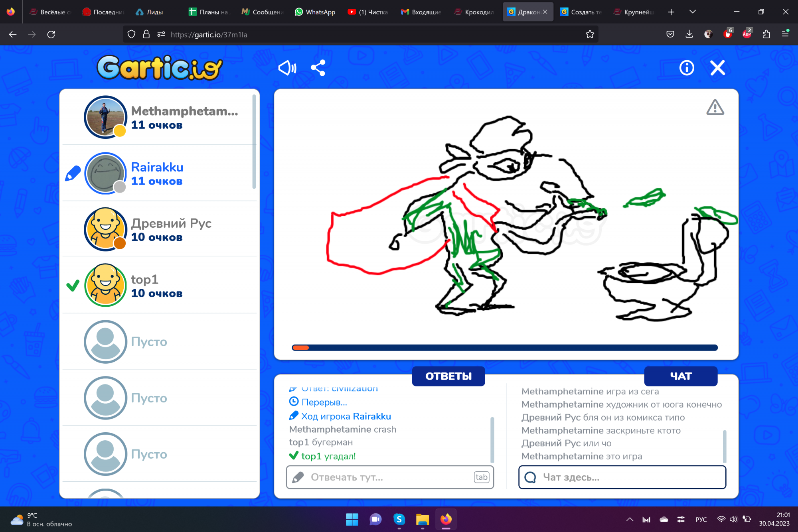Open the browser extensions puzzle icon
This screenshot has height=532, width=798.
point(766,34)
